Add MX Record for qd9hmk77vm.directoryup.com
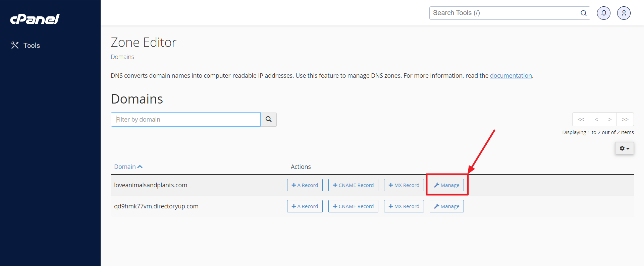 (x=404, y=206)
